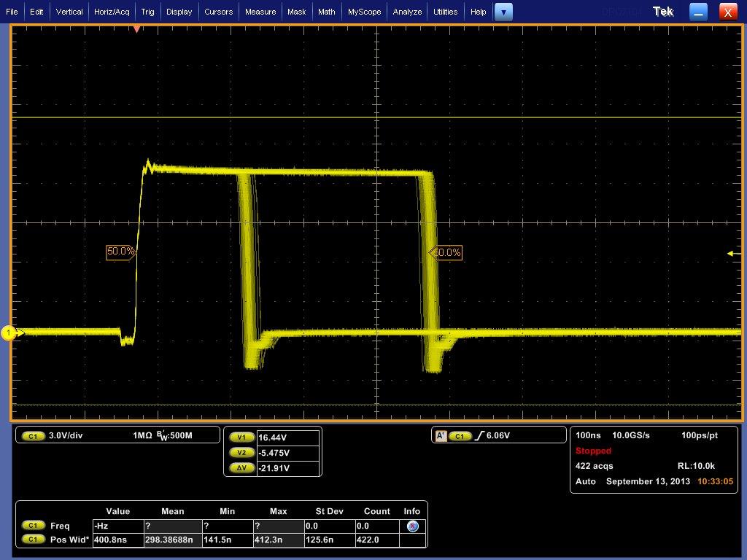Click the lower dotted horizontal cursor line
Image resolution: width=747 pixels, height=560 pixels.
[376, 405]
